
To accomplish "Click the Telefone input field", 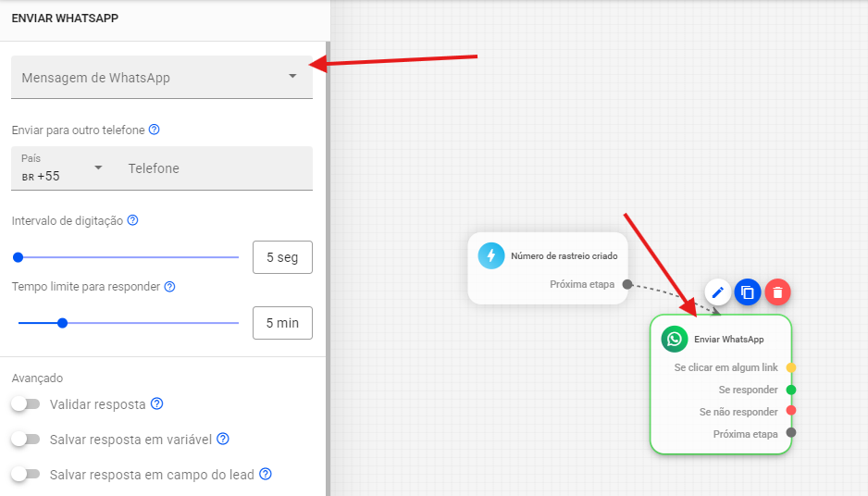I will pos(213,168).
